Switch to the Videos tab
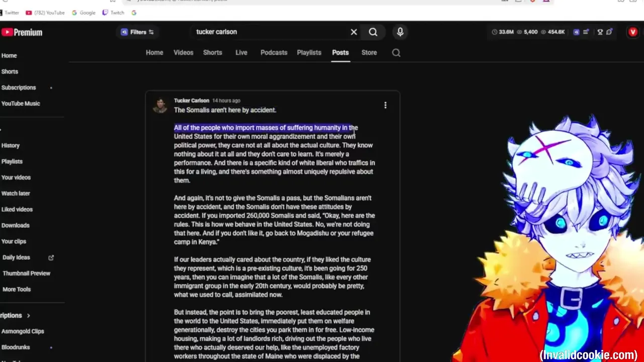The width and height of the screenshot is (644, 362). pos(183,53)
